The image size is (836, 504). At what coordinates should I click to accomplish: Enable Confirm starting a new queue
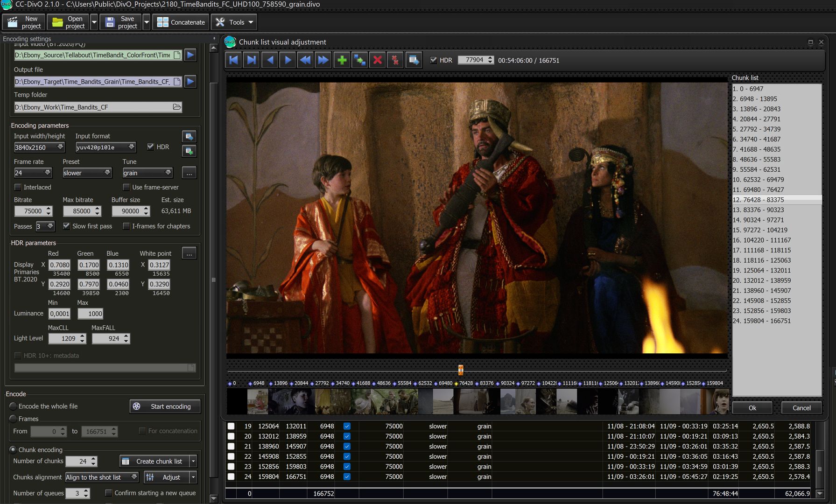[x=108, y=493]
